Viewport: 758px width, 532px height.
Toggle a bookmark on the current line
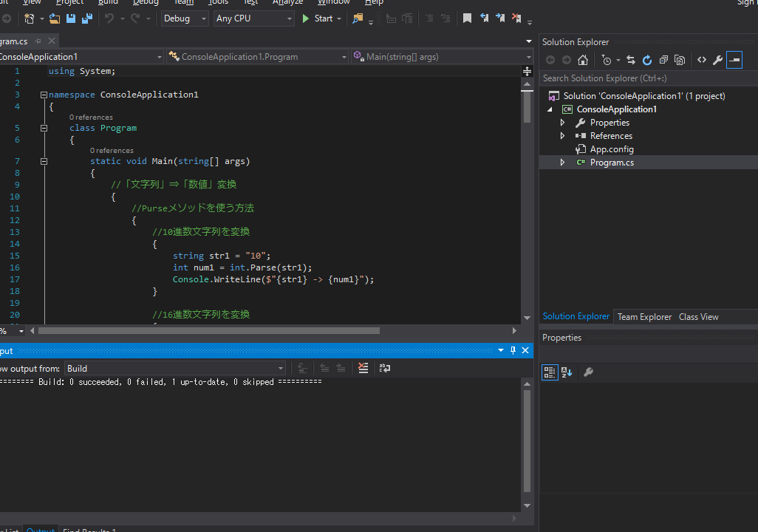pyautogui.click(x=467, y=18)
